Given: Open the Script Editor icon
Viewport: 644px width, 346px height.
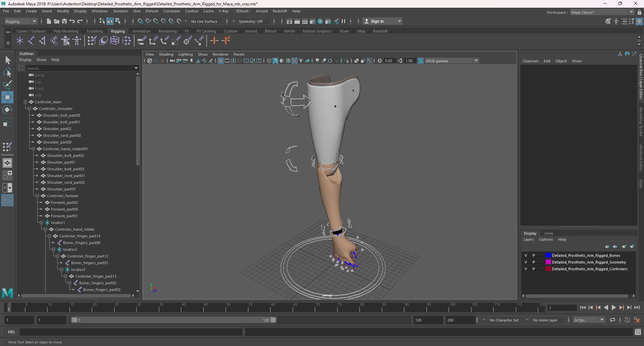Looking at the screenshot, I should [x=638, y=332].
